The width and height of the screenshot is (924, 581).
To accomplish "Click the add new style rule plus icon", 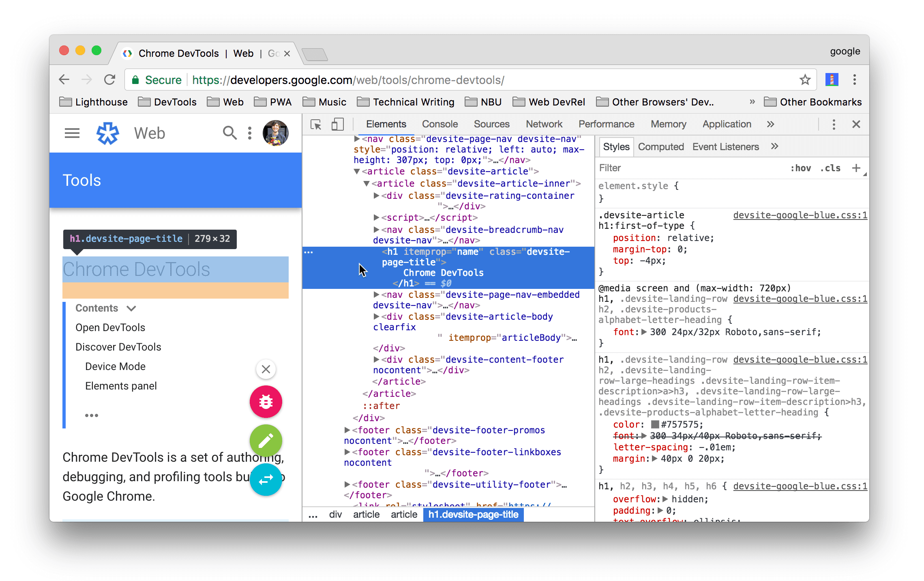I will (858, 168).
